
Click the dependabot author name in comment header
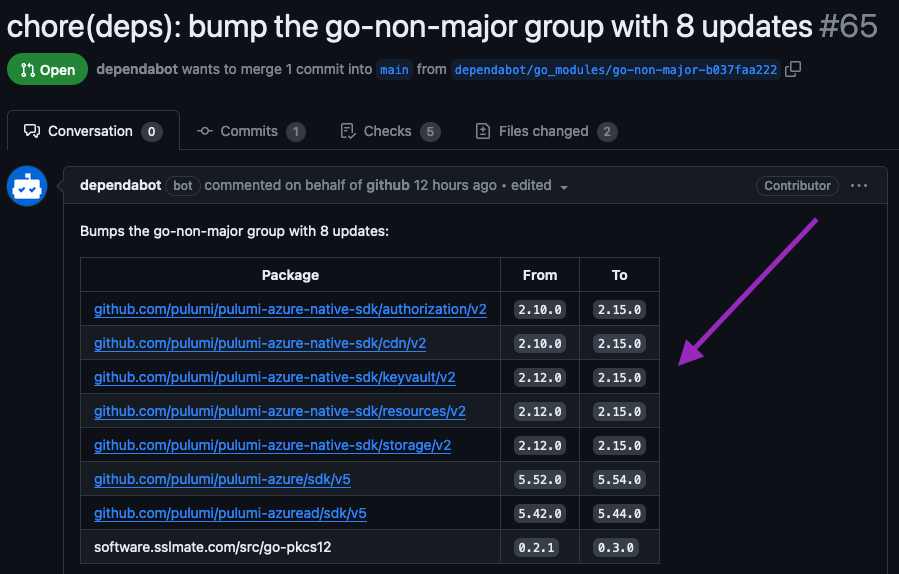click(120, 185)
